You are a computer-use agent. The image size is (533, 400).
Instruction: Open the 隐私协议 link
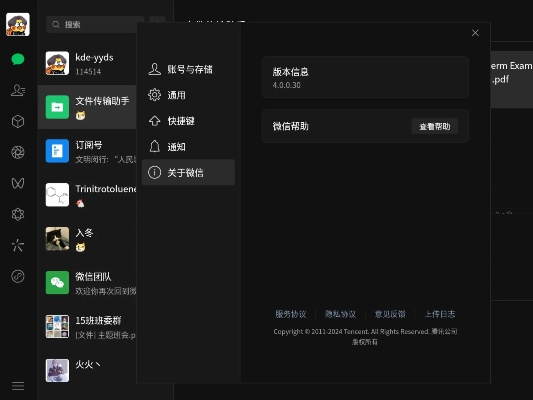(340, 314)
